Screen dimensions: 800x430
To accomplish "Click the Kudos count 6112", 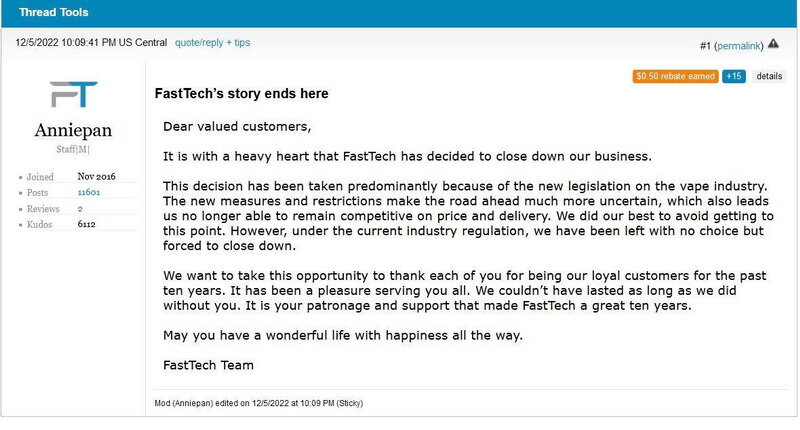I will pos(87,224).
